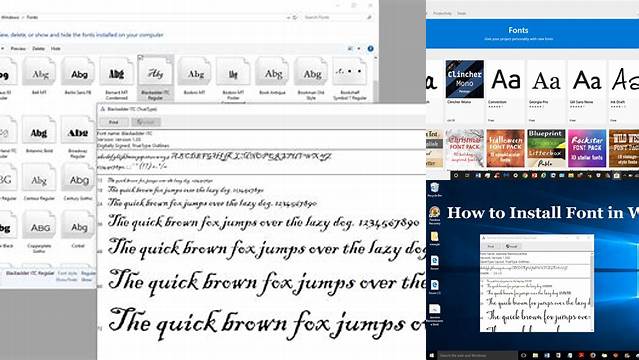Click the Search Fonts input field
639x360 pixels.
click(x=333, y=18)
